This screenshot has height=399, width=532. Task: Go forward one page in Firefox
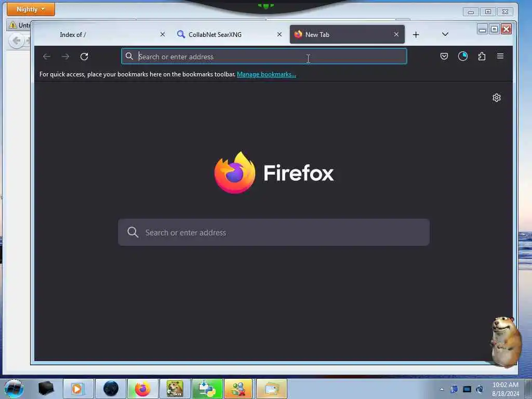(x=65, y=57)
